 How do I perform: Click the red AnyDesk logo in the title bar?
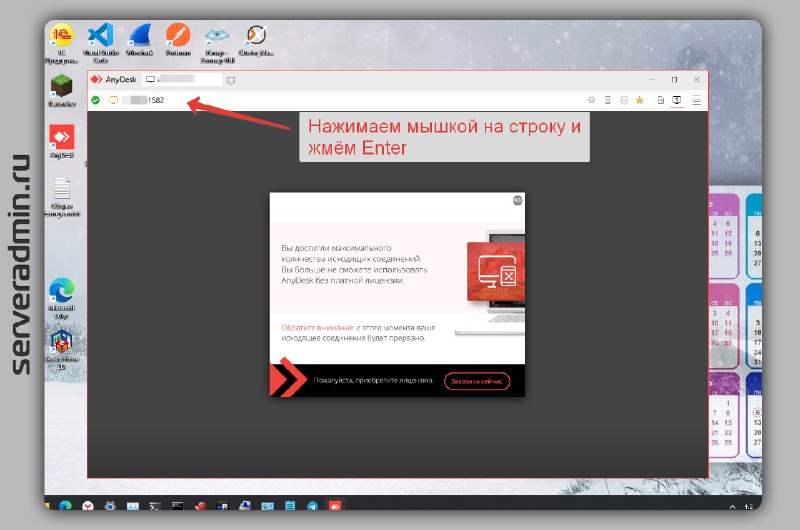pyautogui.click(x=96, y=79)
